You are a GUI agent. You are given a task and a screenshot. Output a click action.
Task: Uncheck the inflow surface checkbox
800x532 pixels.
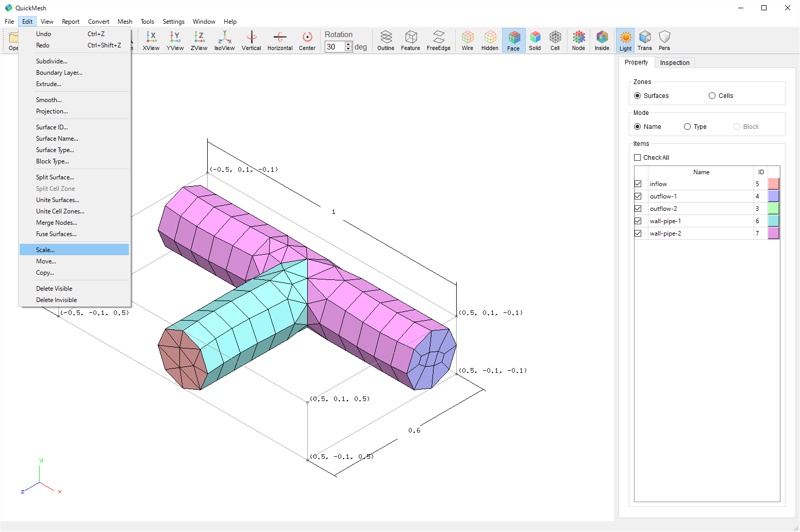(638, 184)
